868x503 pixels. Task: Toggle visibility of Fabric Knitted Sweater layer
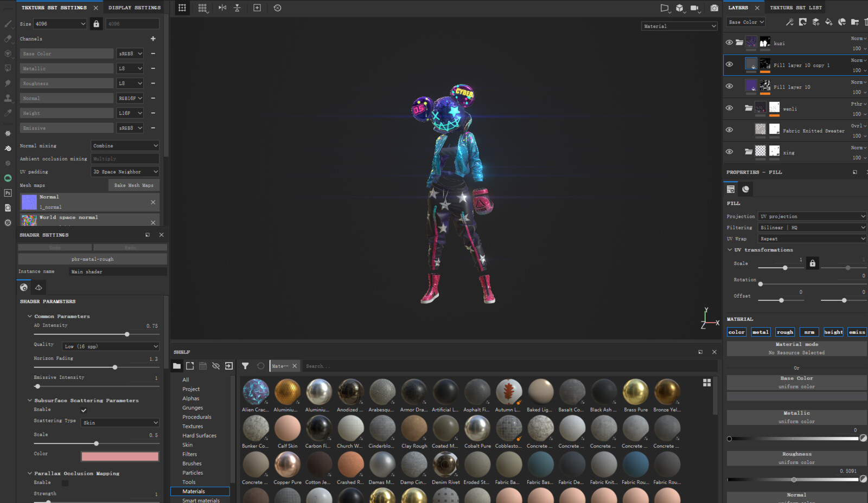point(729,130)
